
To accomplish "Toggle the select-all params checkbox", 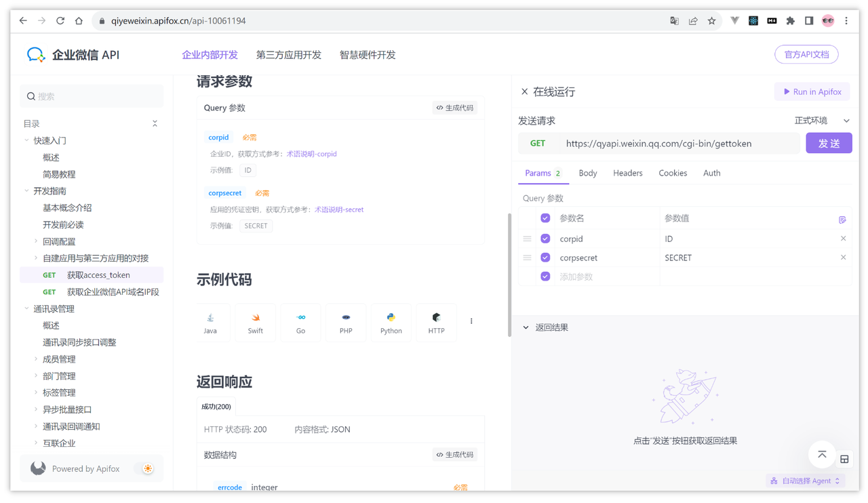I will [x=545, y=218].
